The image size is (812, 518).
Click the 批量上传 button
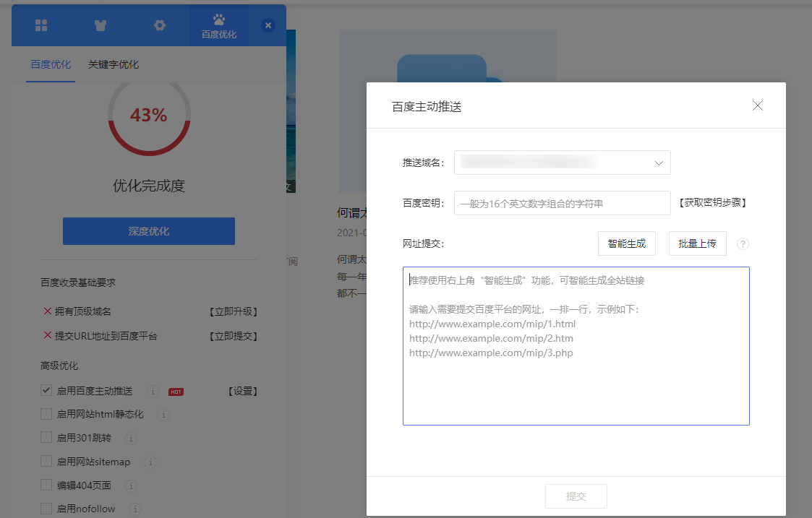pyautogui.click(x=698, y=243)
